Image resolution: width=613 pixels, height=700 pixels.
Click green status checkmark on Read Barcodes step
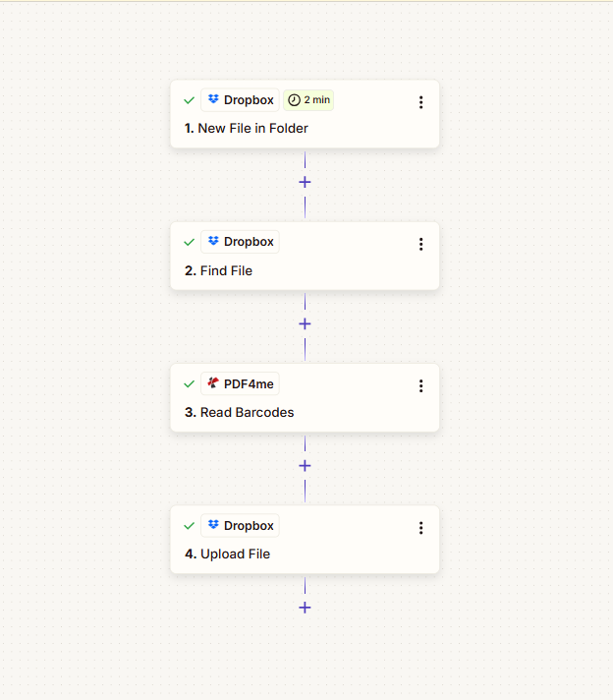[x=189, y=383]
